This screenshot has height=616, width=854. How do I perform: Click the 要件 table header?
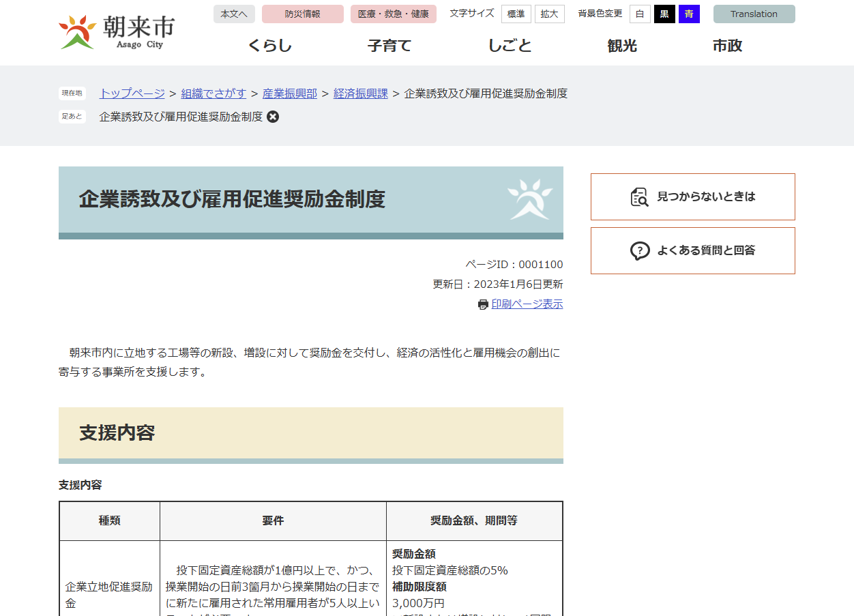pyautogui.click(x=273, y=521)
